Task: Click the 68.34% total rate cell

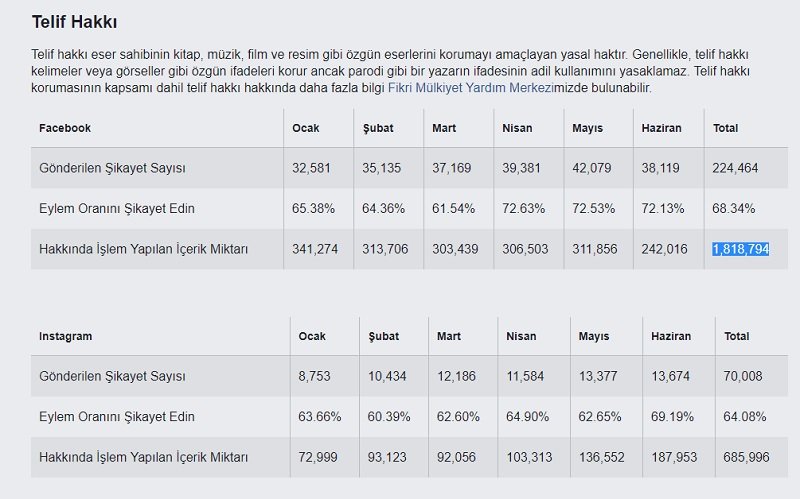Action: click(x=733, y=208)
